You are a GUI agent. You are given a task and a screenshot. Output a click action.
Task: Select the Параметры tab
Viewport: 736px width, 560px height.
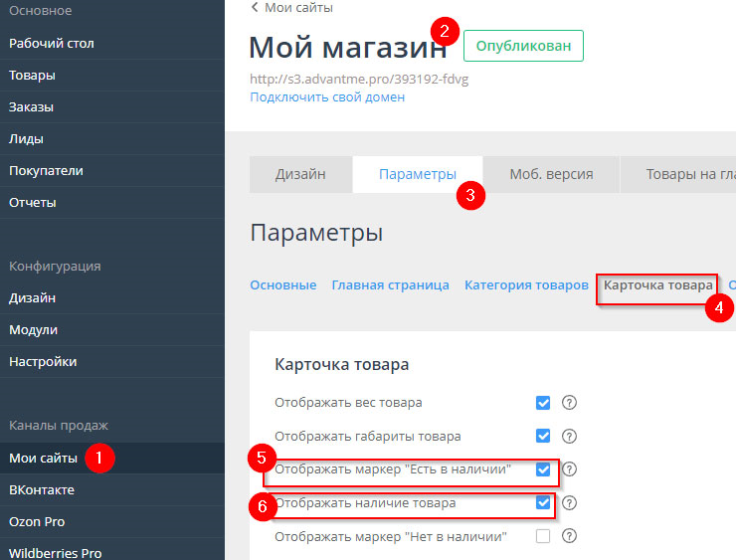[x=417, y=174]
